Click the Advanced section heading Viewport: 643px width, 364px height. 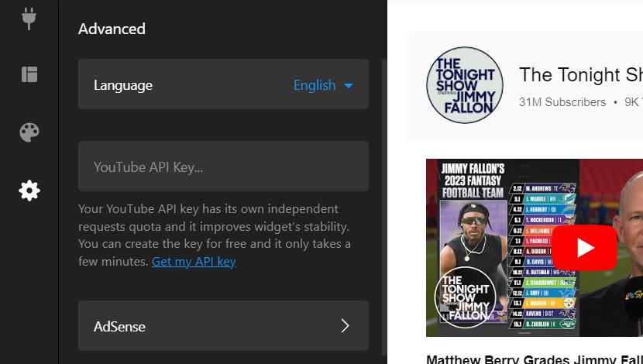(112, 29)
